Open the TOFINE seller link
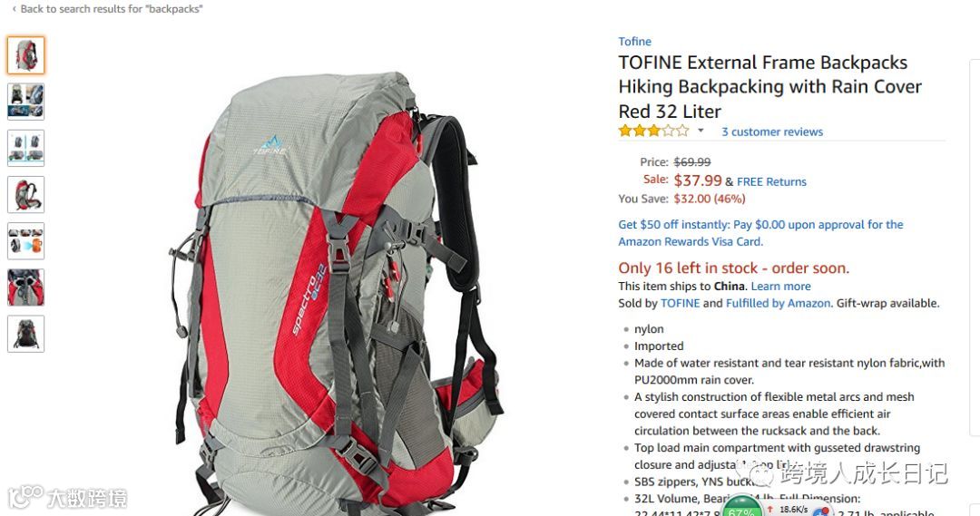 pyautogui.click(x=680, y=303)
